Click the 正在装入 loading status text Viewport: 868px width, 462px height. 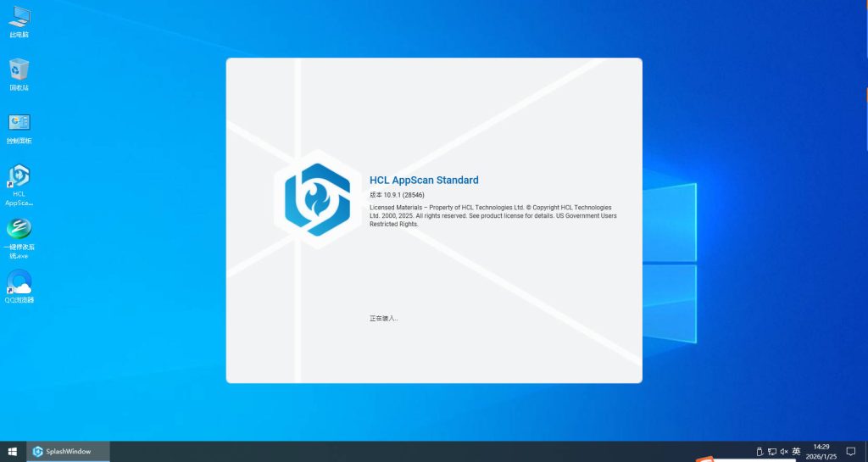(383, 319)
